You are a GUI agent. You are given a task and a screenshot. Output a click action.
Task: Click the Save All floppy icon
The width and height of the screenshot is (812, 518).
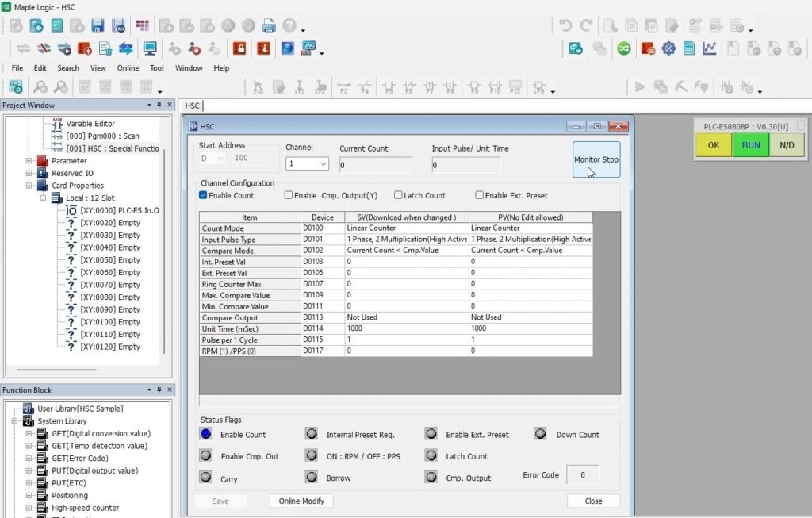(x=119, y=25)
